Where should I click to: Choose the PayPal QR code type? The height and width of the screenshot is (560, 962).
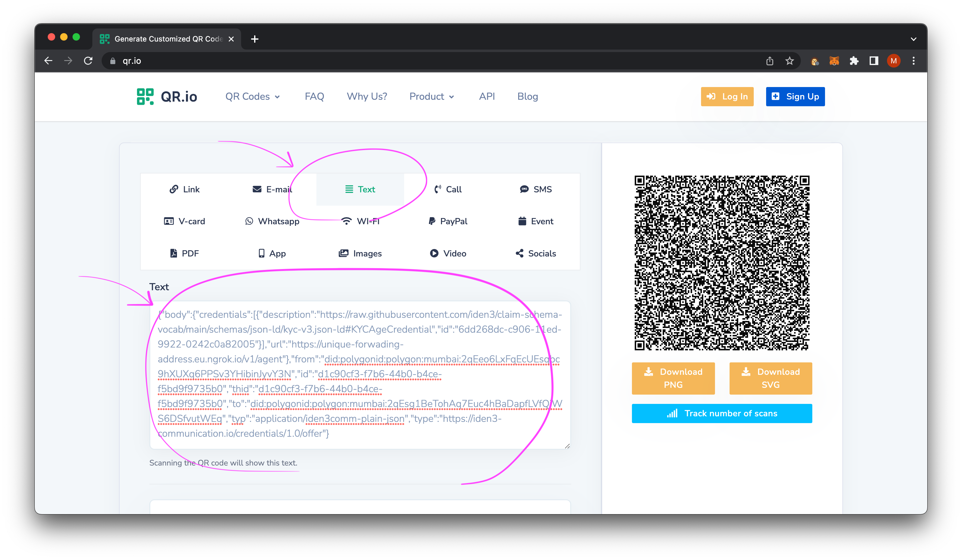click(x=448, y=221)
